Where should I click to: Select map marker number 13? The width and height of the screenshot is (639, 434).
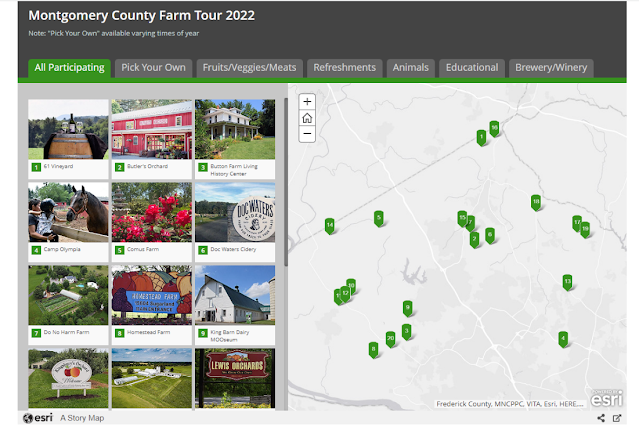point(567,282)
